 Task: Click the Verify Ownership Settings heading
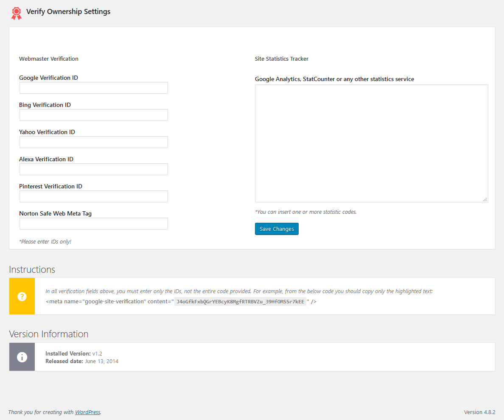point(68,11)
